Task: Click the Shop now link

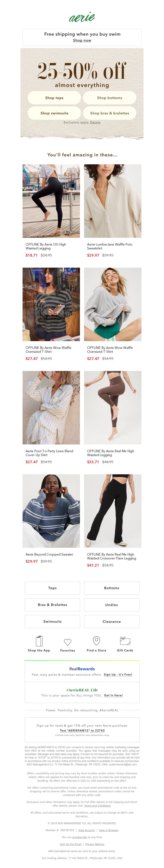Action: 82,40
